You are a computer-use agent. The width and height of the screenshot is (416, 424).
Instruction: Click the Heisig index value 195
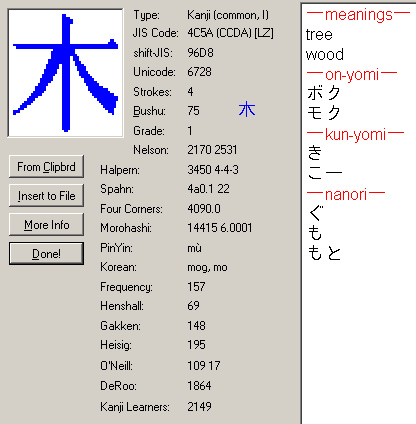pyautogui.click(x=196, y=345)
